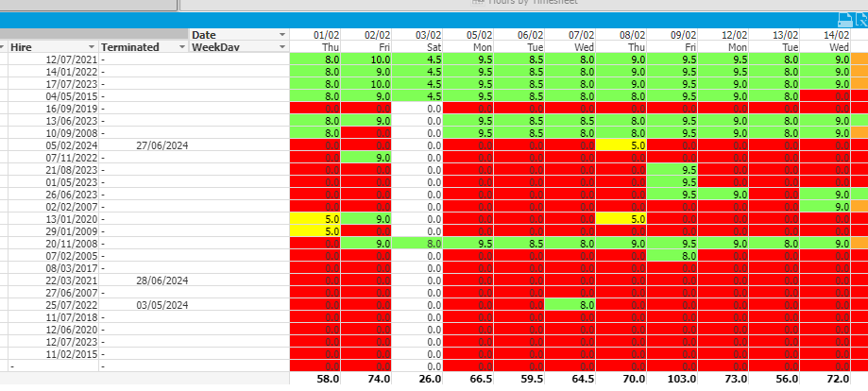Image resolution: width=868 pixels, height=391 pixels.
Task: Click green 8.0 cell in the 25/07/2022 hire row
Action: pos(570,305)
